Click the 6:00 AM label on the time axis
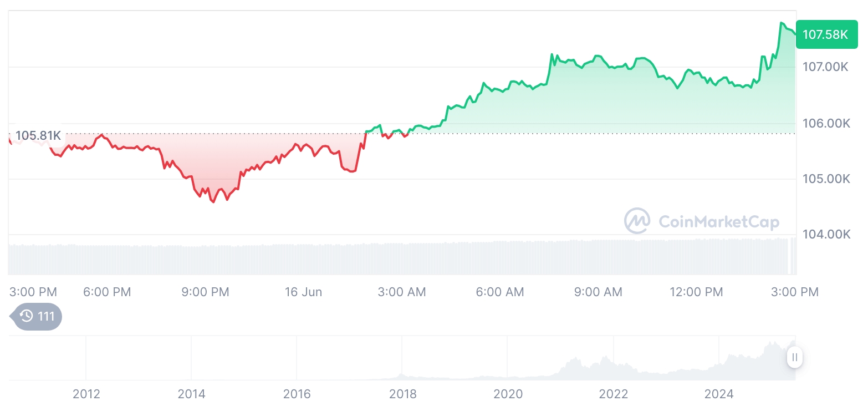Screen dimensions: 868x406 coord(500,292)
